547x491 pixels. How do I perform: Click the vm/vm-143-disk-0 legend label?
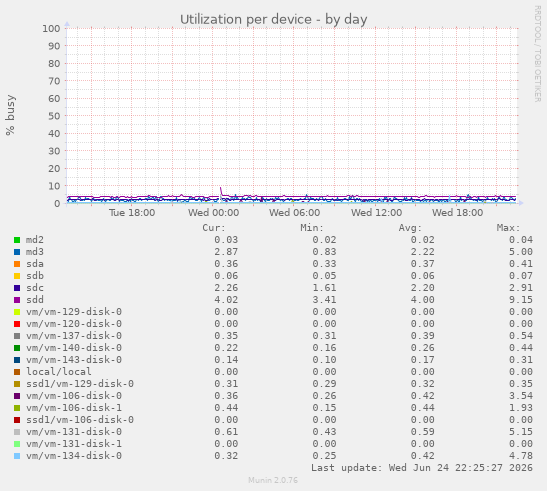tap(74, 360)
